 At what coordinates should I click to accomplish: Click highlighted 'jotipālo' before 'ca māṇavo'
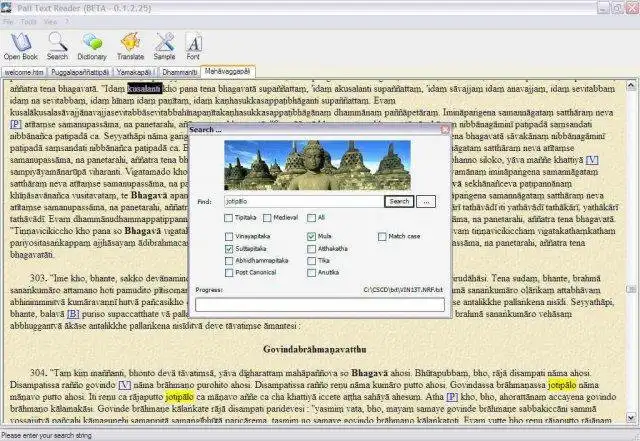coord(180,397)
